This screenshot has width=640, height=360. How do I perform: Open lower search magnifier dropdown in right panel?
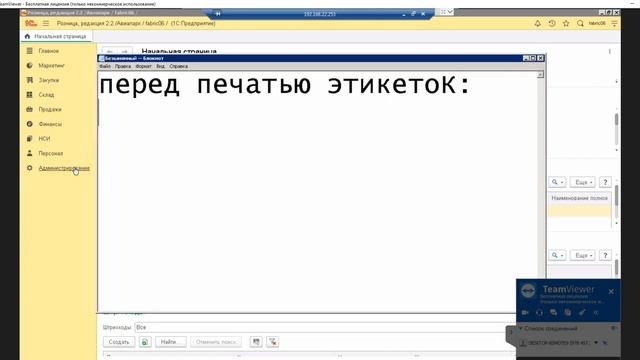click(x=557, y=255)
